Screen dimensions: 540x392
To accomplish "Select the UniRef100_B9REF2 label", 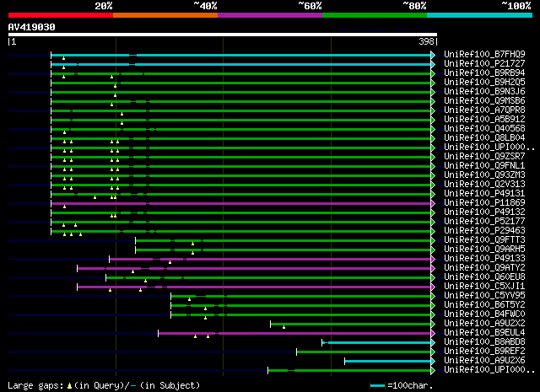I will 484,352.
